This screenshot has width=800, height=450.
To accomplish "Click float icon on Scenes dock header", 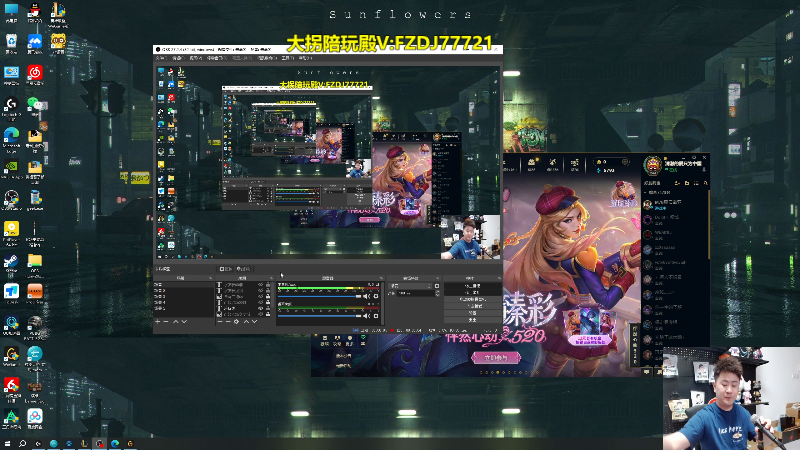I will click(x=211, y=278).
